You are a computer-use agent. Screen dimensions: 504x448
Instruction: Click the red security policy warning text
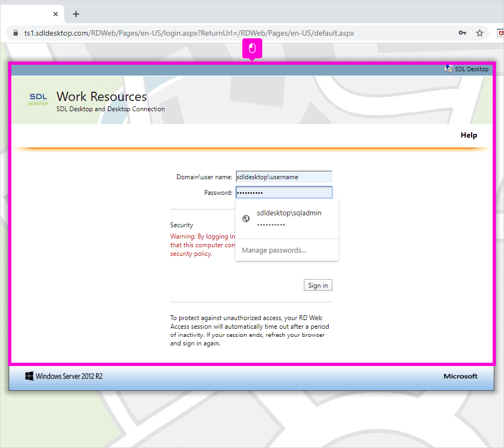point(202,245)
